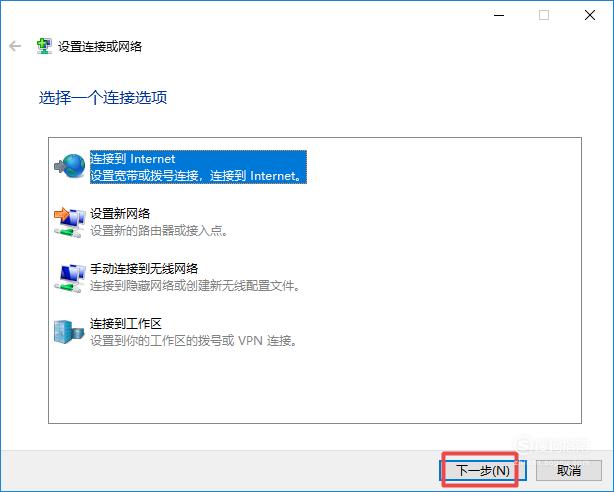Screen dimensions: 614x492
Task: Click the description 设置到你的工作区的拨号或 VPN 连接。
Action: tap(194, 341)
